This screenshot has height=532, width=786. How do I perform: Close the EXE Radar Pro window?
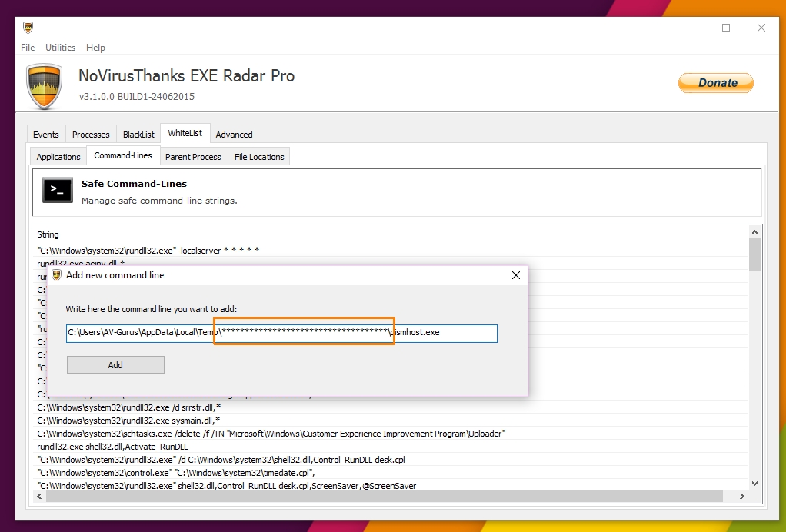761,28
